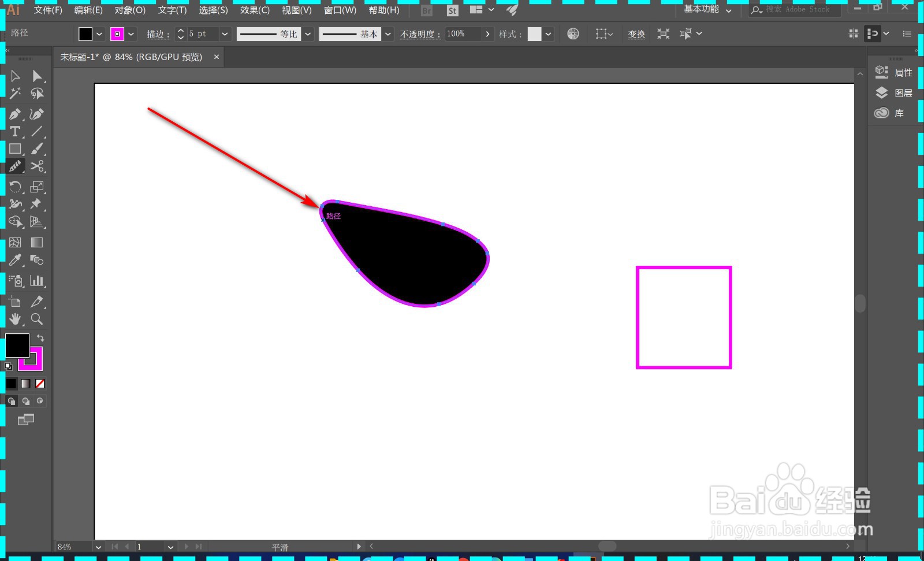Select the Blend tool
This screenshot has width=924, height=561.
tap(37, 260)
